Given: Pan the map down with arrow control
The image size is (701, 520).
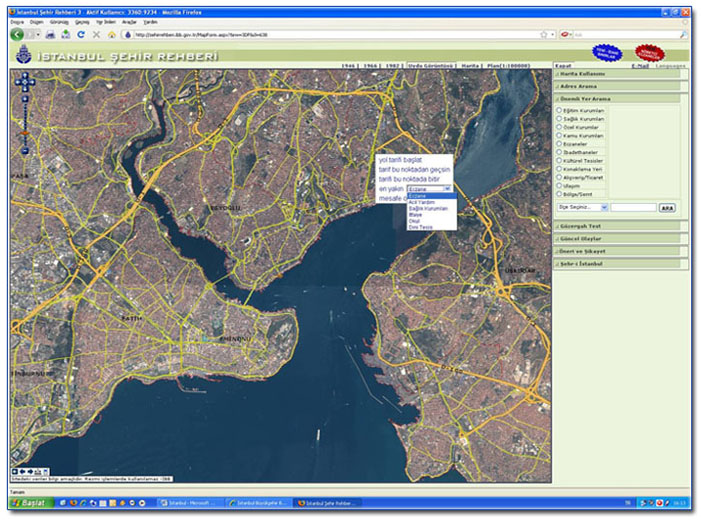Looking at the screenshot, I should pyautogui.click(x=25, y=89).
